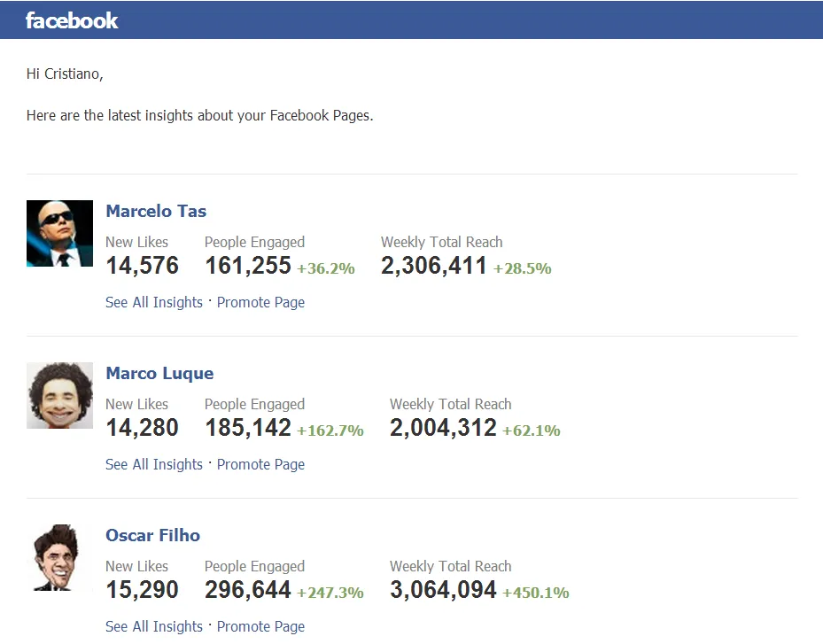Select Marcelo Tas people engaged 161,255

click(x=248, y=266)
